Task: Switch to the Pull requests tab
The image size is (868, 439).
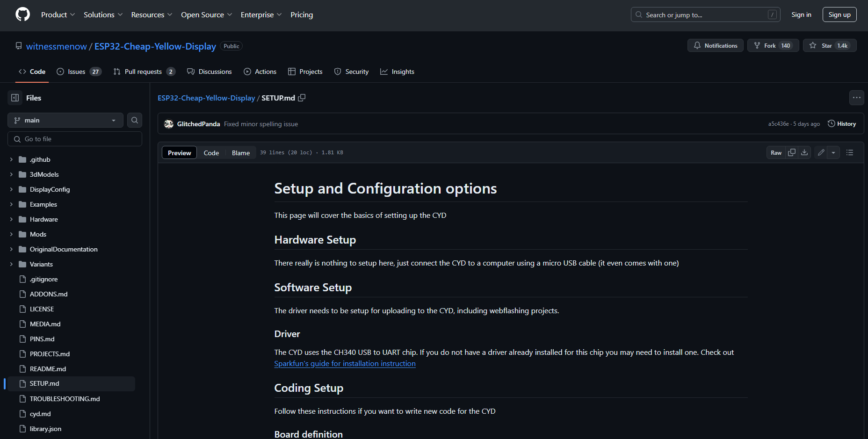Action: coord(144,72)
